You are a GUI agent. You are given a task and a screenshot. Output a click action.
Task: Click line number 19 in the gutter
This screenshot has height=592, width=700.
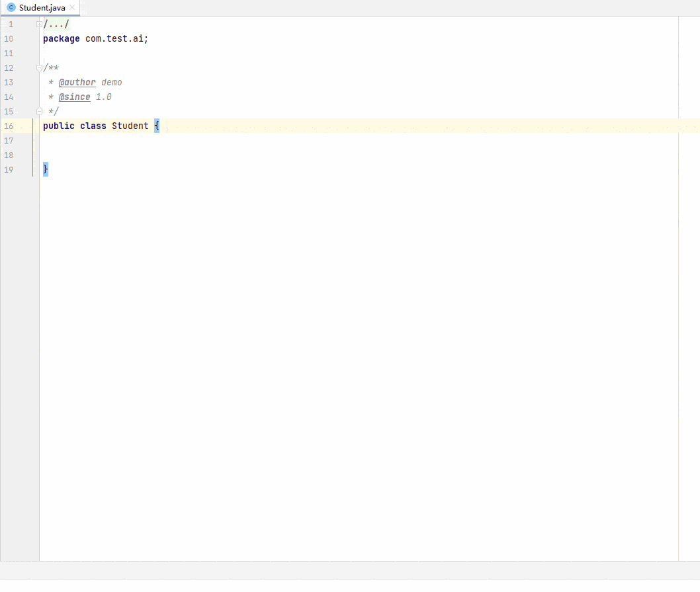point(9,169)
